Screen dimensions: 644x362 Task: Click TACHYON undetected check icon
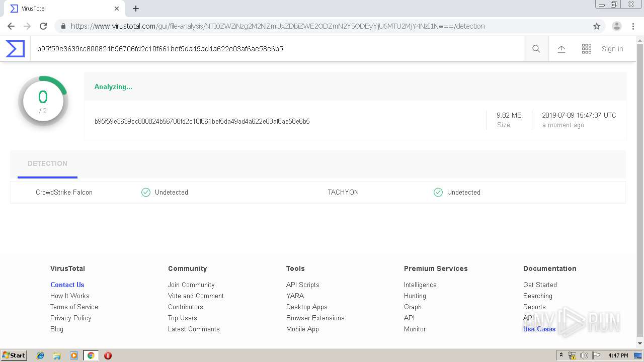tap(438, 192)
